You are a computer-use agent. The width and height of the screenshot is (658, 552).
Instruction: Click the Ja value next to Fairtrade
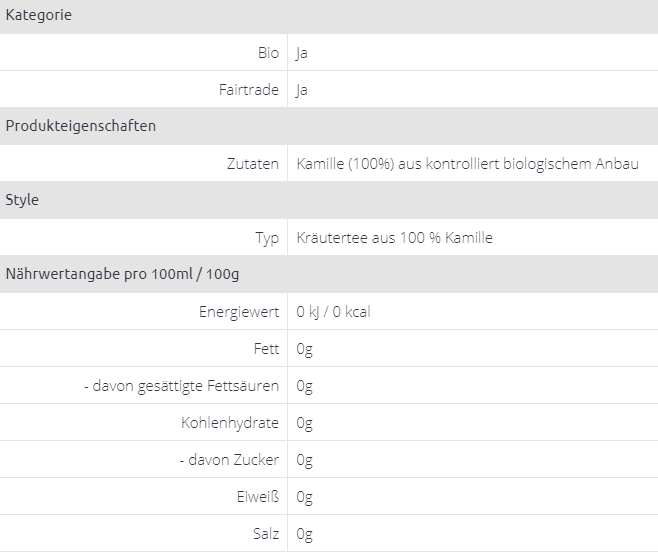click(302, 89)
